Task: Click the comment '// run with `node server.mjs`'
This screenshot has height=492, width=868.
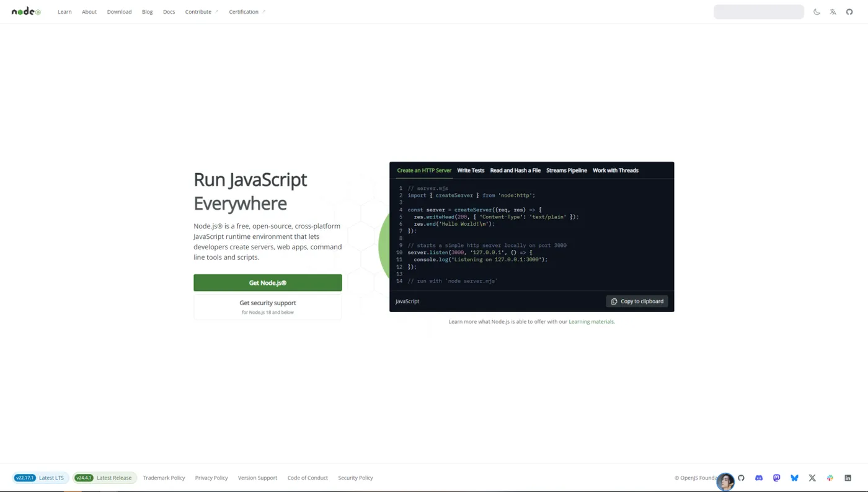Action: (x=453, y=281)
